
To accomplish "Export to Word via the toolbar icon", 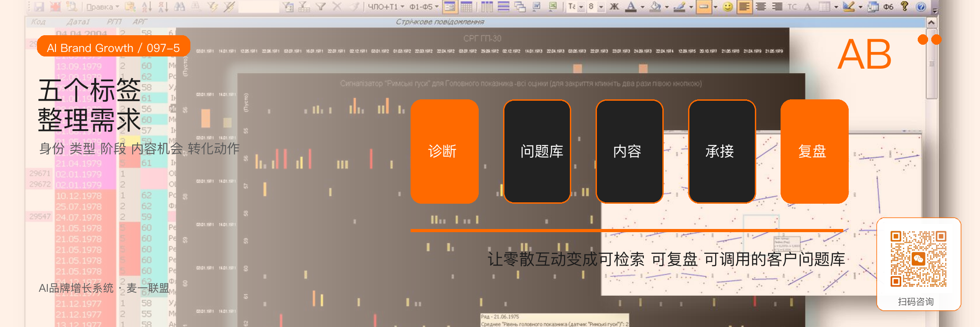I will coord(536,7).
